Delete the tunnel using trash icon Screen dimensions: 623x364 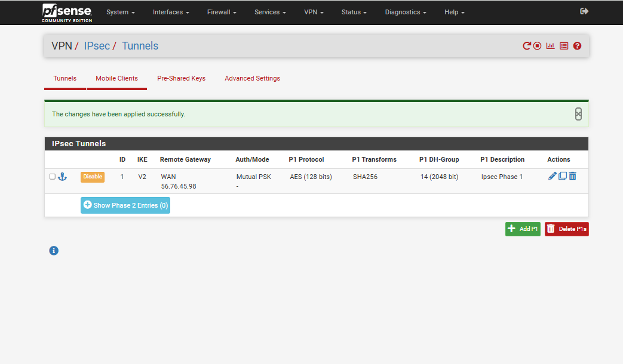pyautogui.click(x=572, y=176)
